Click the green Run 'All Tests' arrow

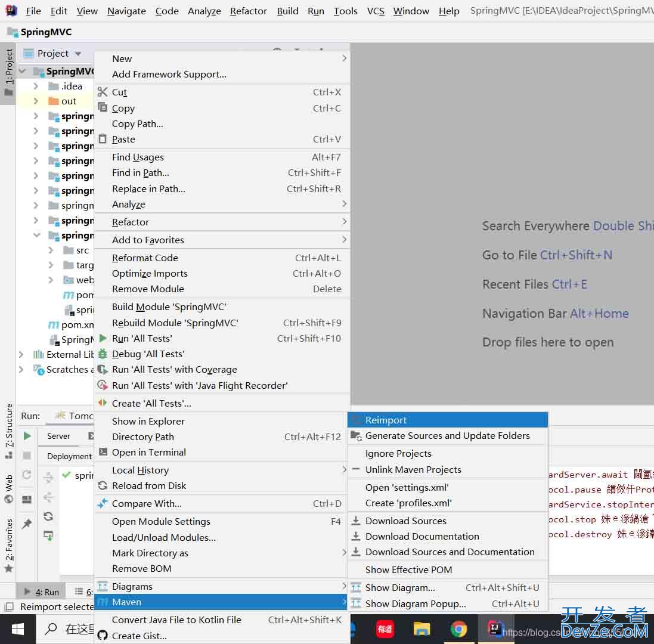coord(102,338)
